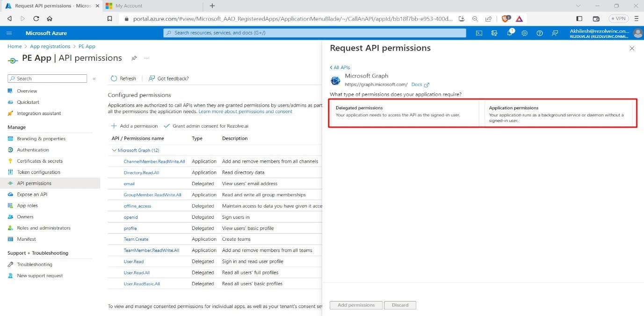
Task: Open Got feedback?
Action: click(168, 79)
